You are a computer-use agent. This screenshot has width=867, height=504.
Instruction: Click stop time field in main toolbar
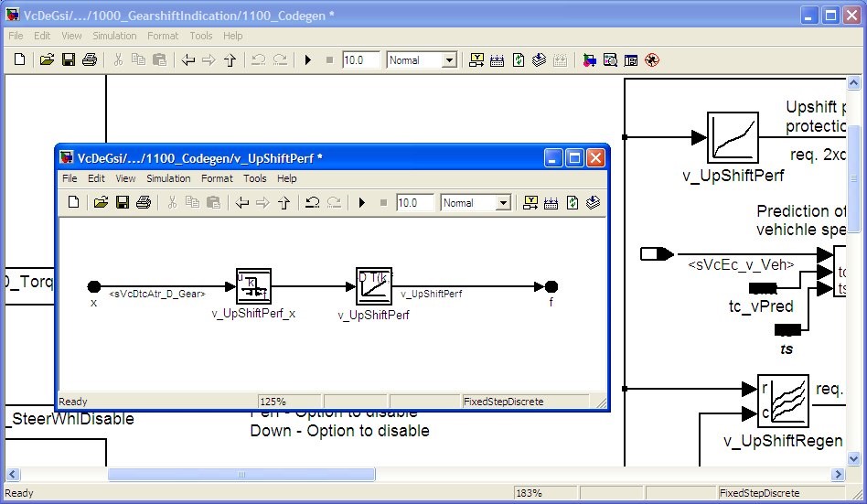tap(360, 60)
